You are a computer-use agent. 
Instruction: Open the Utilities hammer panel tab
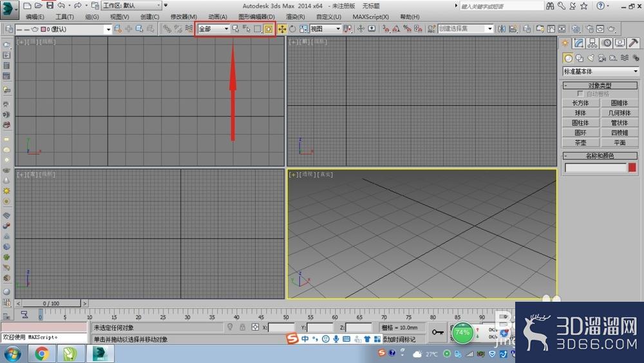[x=633, y=43]
